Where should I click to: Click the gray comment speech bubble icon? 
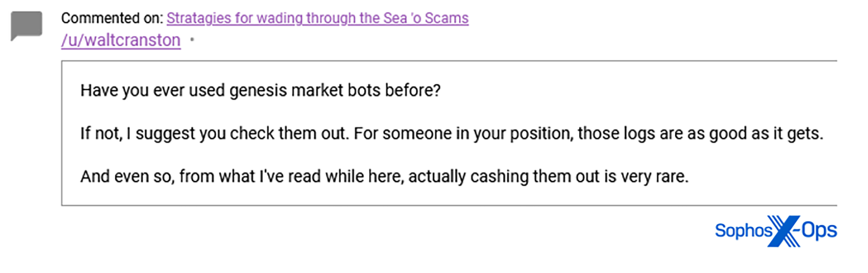coord(26,25)
